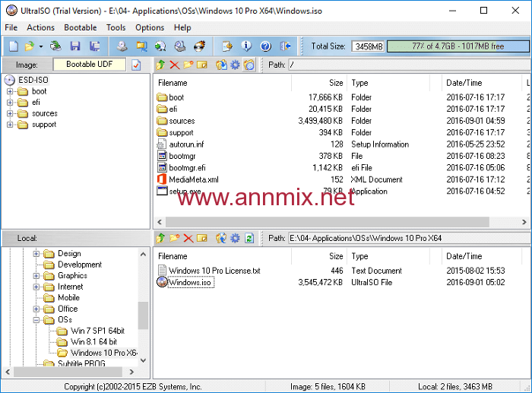Refresh the local file list

tap(249, 238)
